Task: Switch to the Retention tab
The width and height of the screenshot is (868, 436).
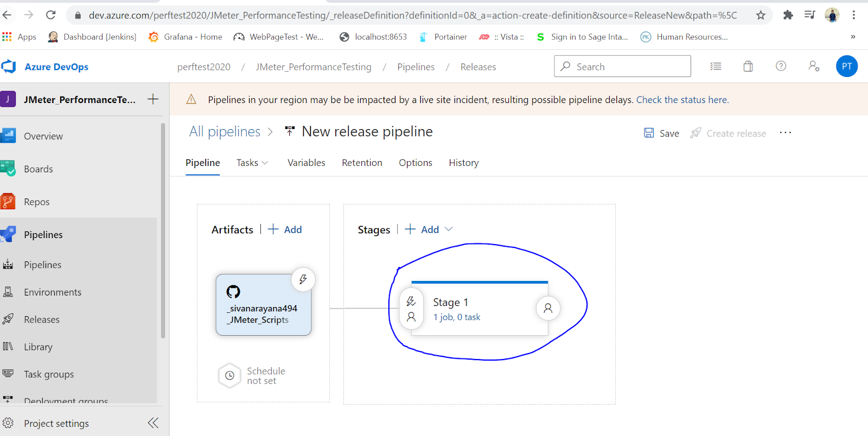Action: tap(362, 163)
